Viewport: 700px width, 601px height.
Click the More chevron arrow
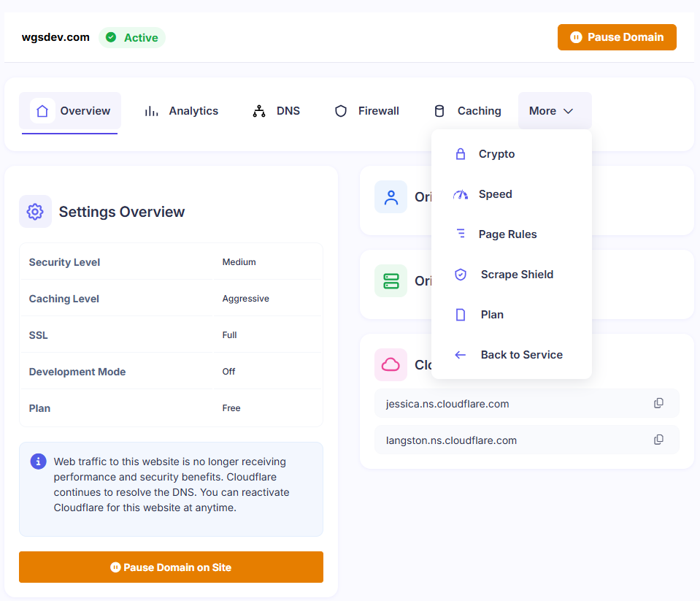tap(568, 111)
